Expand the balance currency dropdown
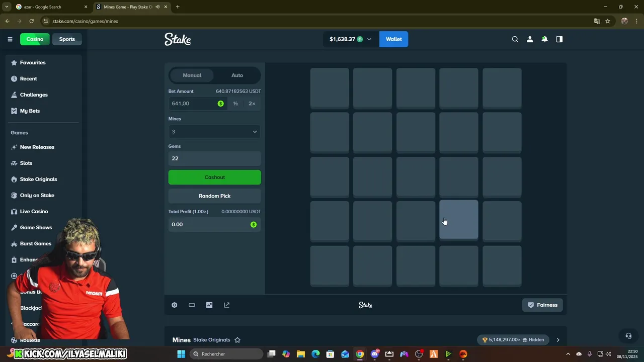Viewport: 644px width, 362px height. click(369, 39)
